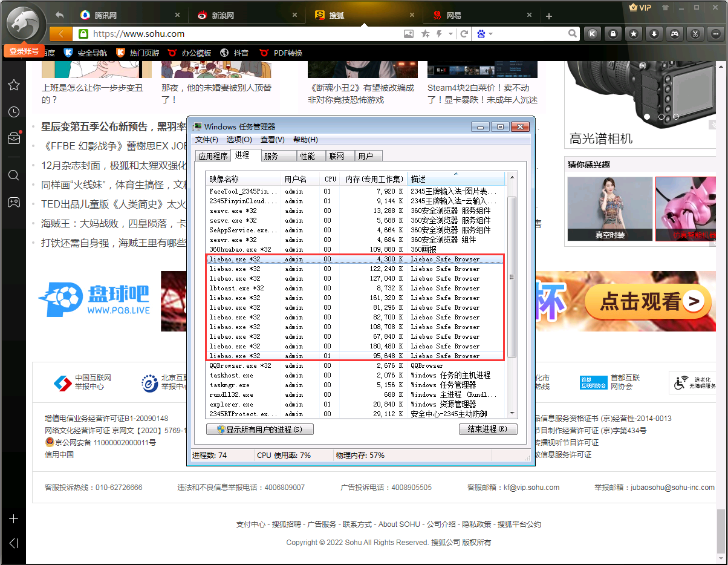
Task: Open Task Manager 帮助(H) menu
Action: coord(305,140)
